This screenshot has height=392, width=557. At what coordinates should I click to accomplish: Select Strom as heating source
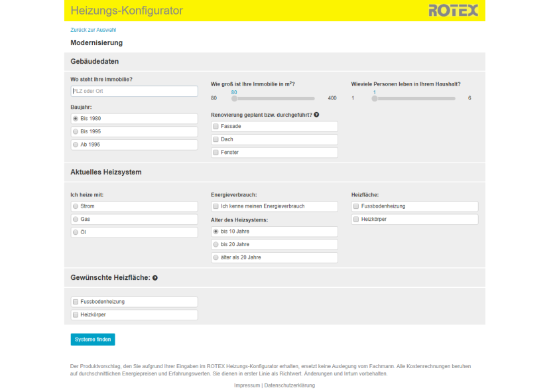pos(76,206)
